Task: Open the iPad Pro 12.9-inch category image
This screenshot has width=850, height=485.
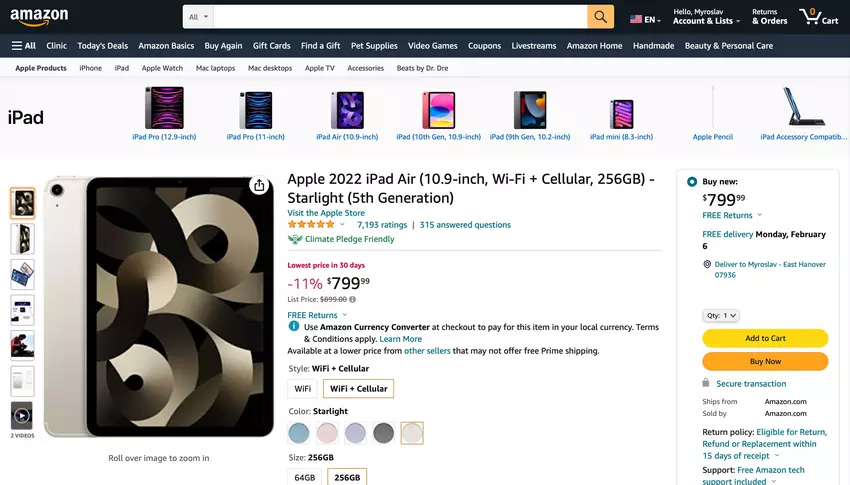Action: [164, 108]
